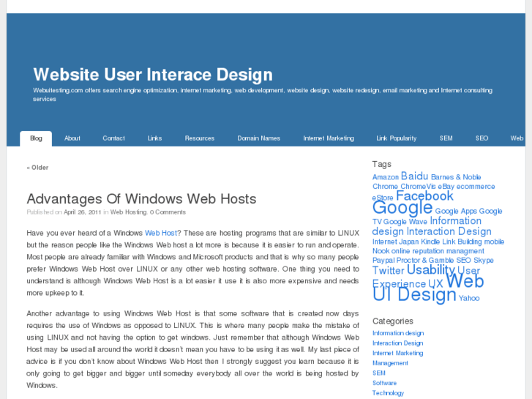532x399 pixels.
Task: Select the Skype tag
Action: pos(484,261)
